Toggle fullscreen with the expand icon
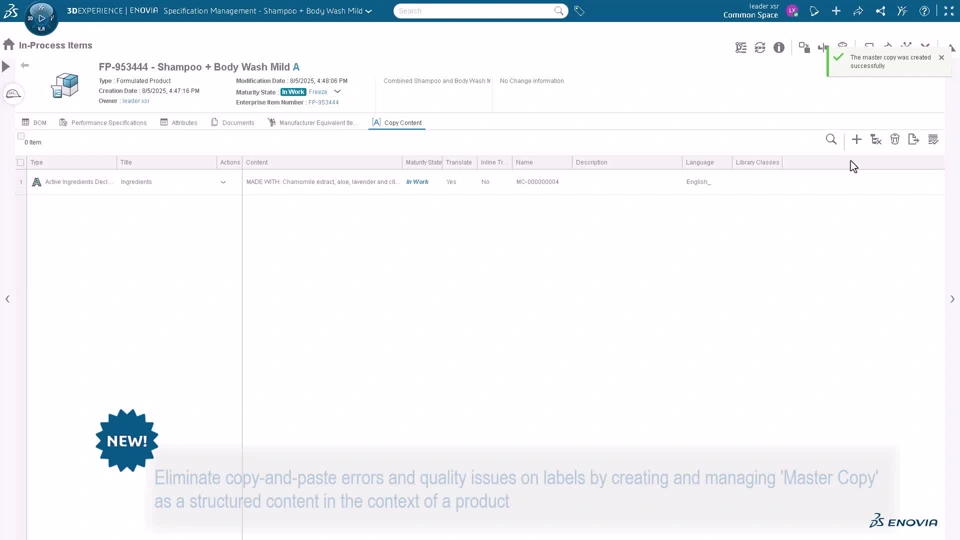The width and height of the screenshot is (960, 540). (949, 11)
